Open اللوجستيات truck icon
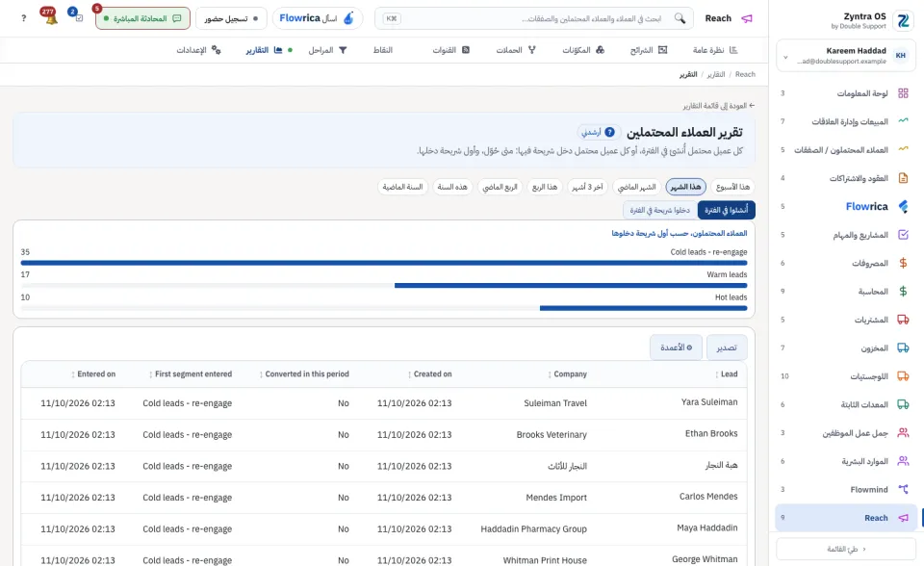Screen dimensions: 924x566 [903, 376]
